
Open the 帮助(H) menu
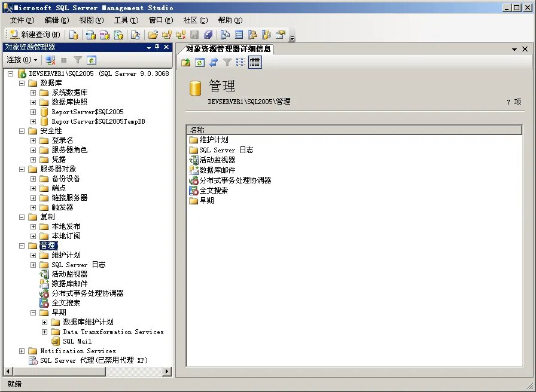click(x=230, y=20)
